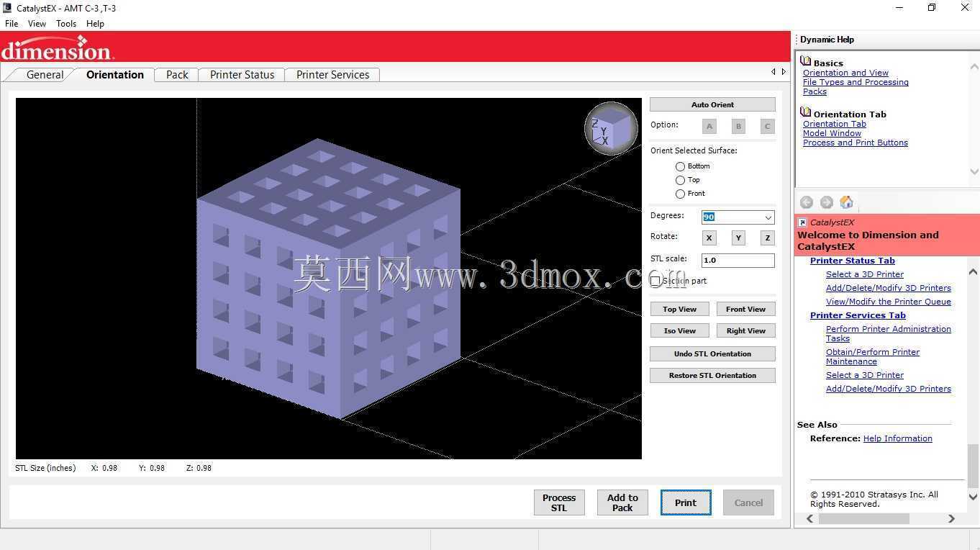
Task: Open the Model Window help link
Action: coord(832,133)
